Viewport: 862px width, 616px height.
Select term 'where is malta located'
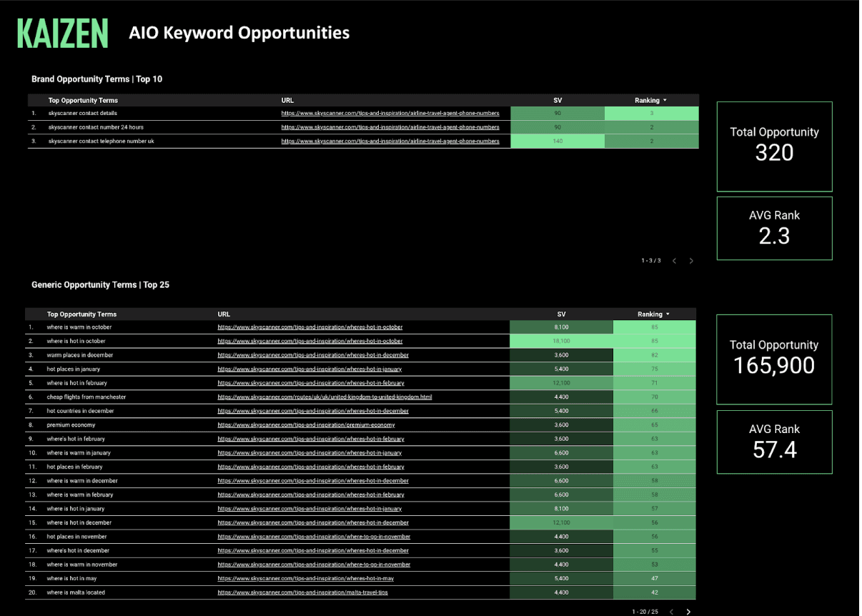pos(76,592)
